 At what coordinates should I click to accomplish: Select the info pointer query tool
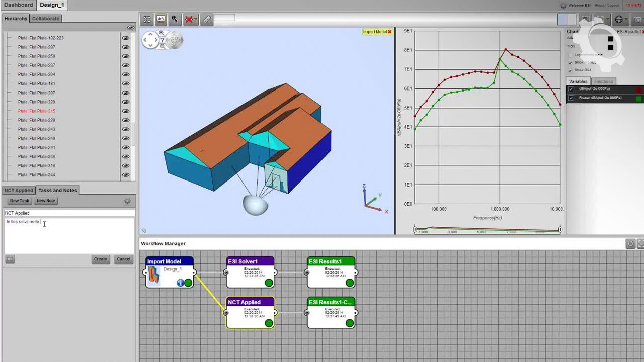click(x=175, y=20)
